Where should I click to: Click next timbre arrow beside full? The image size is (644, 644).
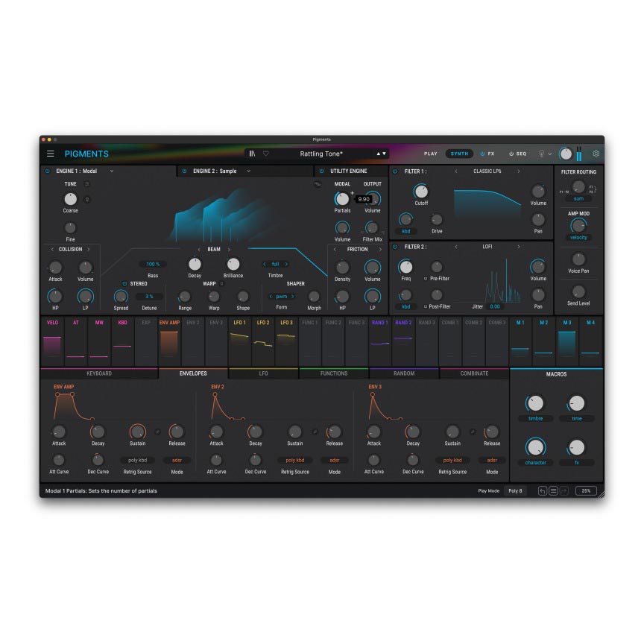coord(286,264)
